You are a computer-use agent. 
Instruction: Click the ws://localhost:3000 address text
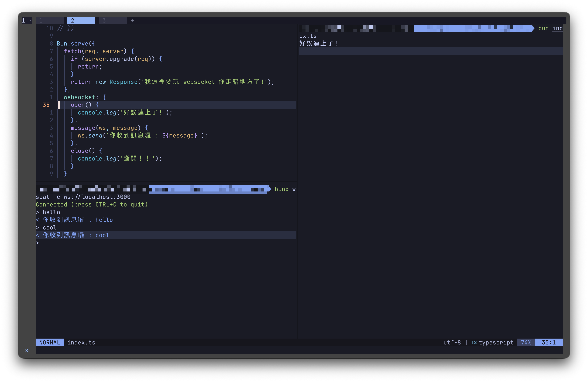97,197
